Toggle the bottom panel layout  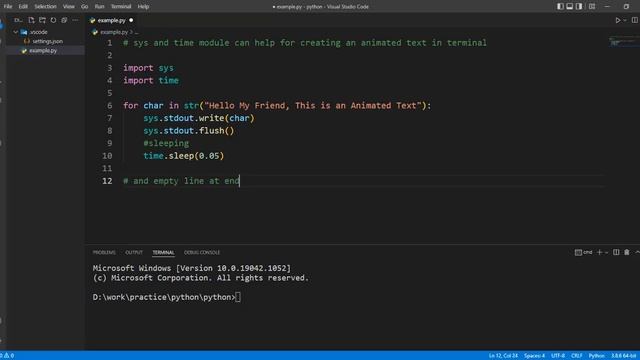coord(570,7)
